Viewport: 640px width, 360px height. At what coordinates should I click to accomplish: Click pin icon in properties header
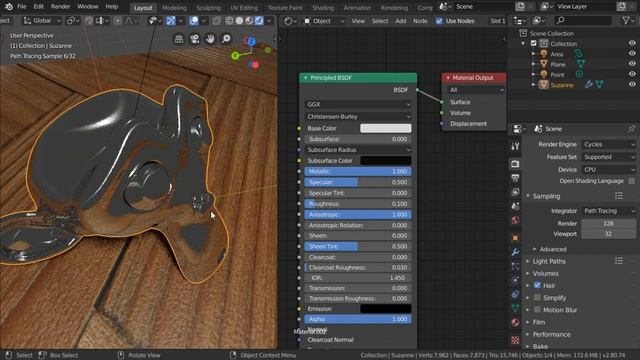(x=631, y=129)
